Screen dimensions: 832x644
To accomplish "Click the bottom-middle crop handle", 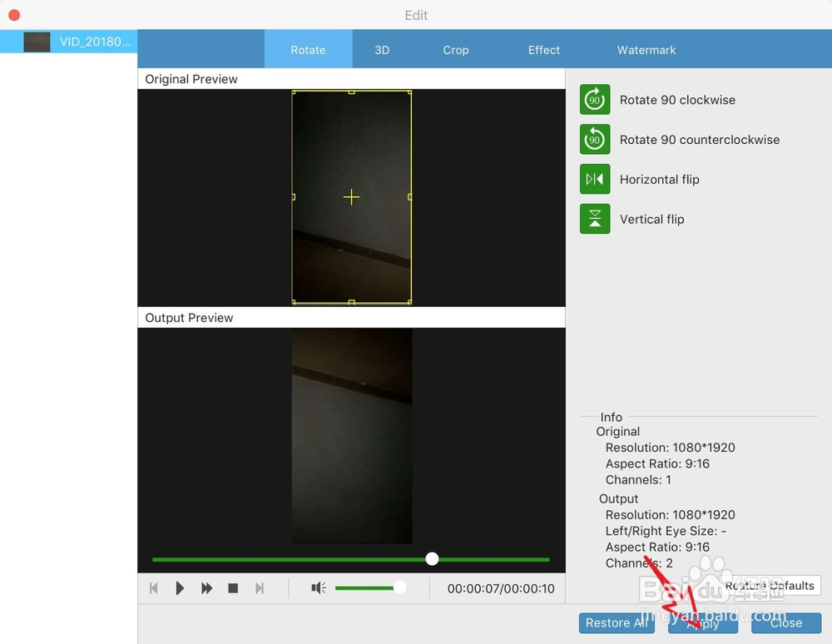I will tap(351, 302).
